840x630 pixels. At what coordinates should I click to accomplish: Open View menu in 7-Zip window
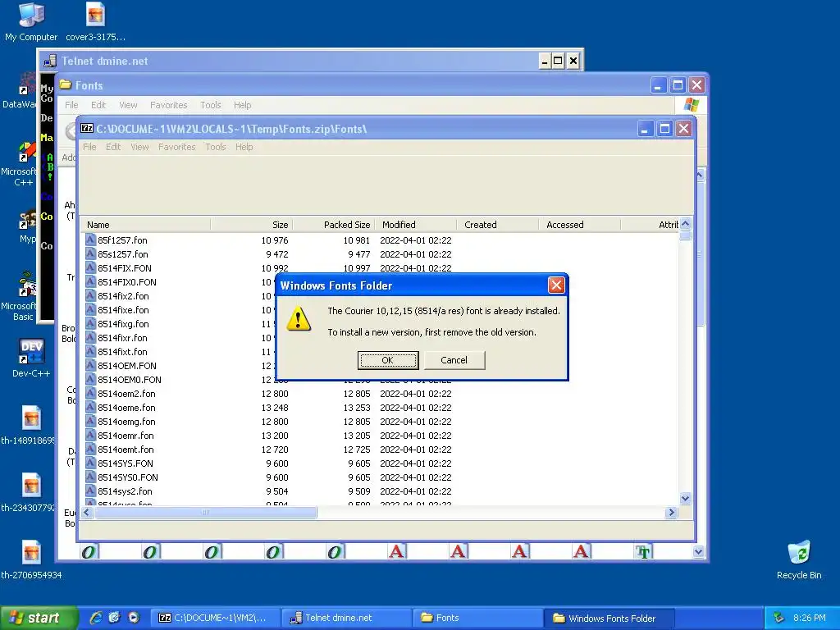[139, 147]
